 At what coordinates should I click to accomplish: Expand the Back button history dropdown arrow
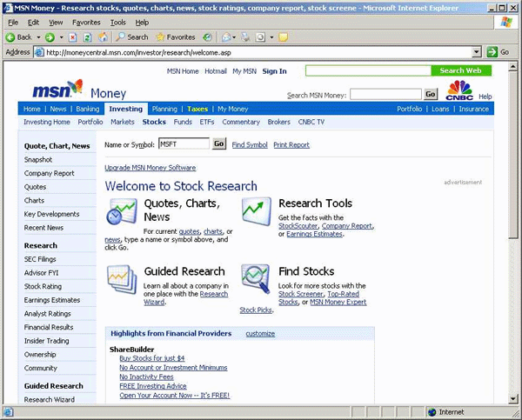(37, 37)
